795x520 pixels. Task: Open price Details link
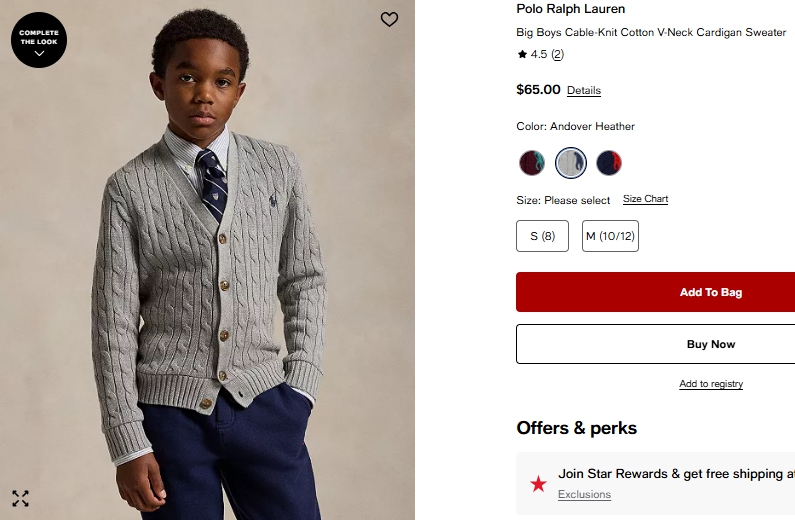coord(584,91)
